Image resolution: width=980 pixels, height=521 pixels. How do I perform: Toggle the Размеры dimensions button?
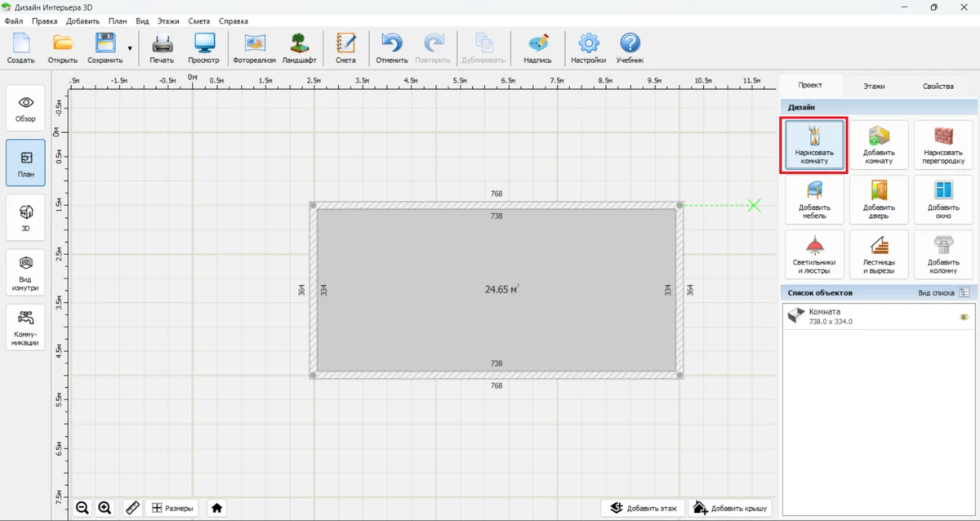coord(172,508)
